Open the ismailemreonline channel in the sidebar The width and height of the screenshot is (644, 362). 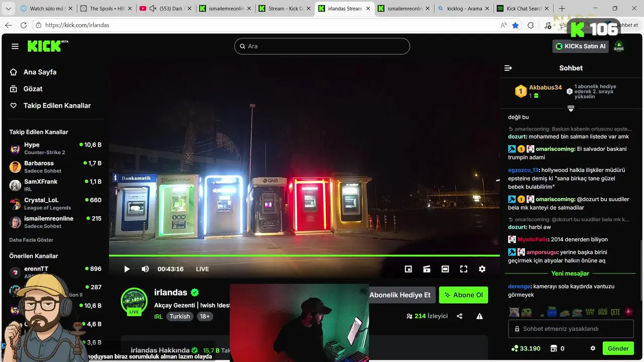55,222
